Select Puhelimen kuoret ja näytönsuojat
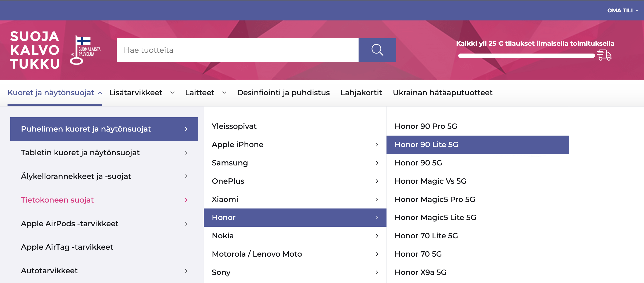Image resolution: width=644 pixels, height=283 pixels. (x=104, y=129)
